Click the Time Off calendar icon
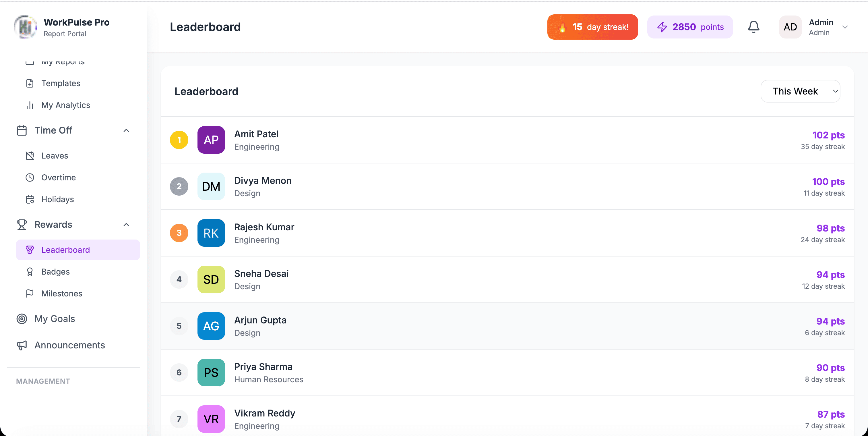 pyautogui.click(x=22, y=130)
